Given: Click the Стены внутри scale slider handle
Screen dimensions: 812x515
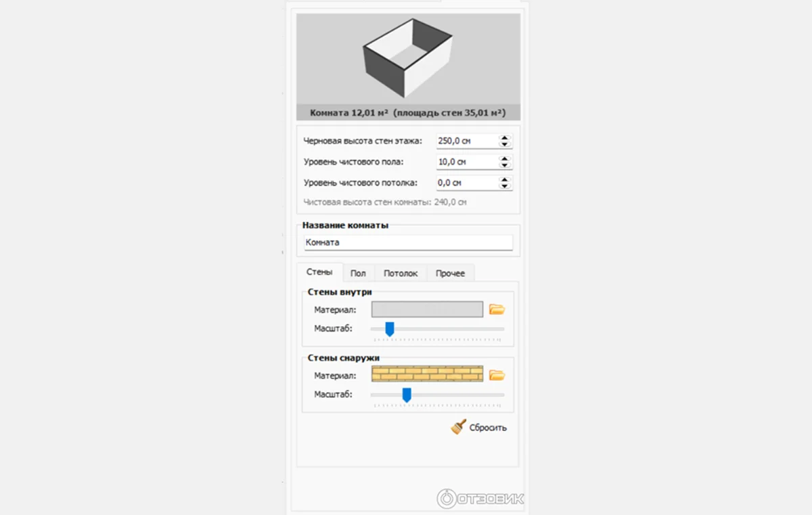Looking at the screenshot, I should coord(389,329).
